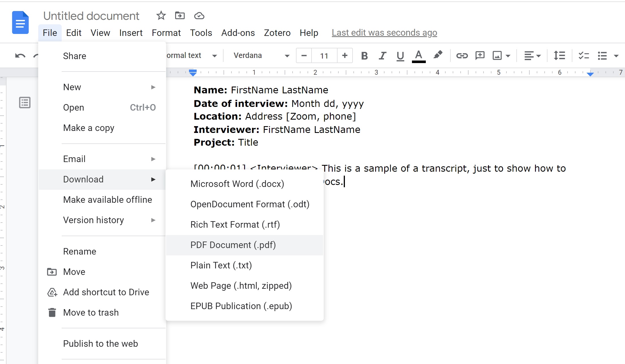Click the Date of interview line
The width and height of the screenshot is (625, 364).
click(x=278, y=104)
